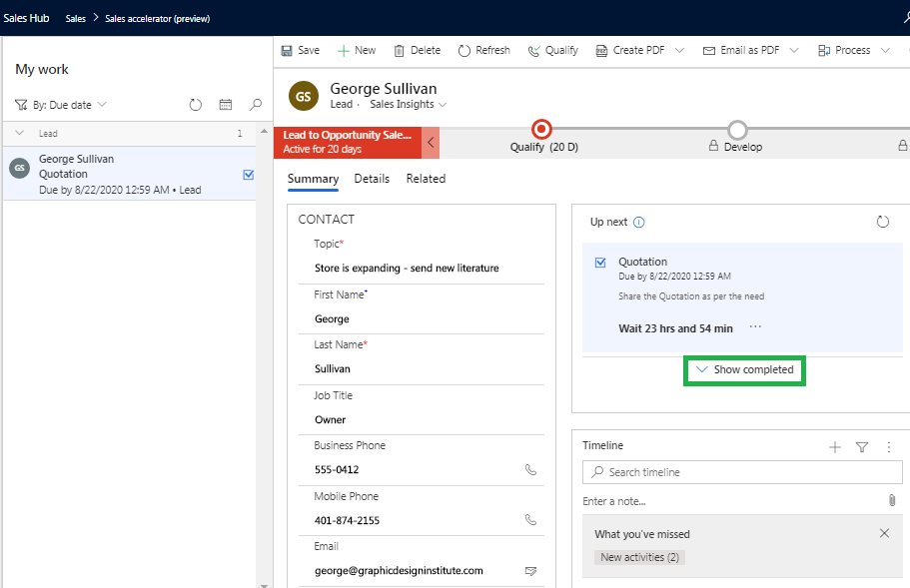Screen dimensions: 910x588
Task: Add a new Timeline record
Action: 834,447
